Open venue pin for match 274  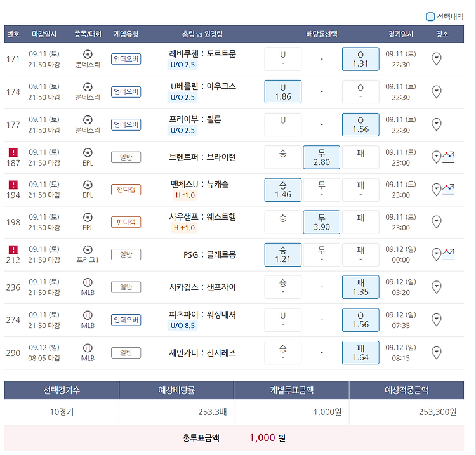[x=436, y=320]
